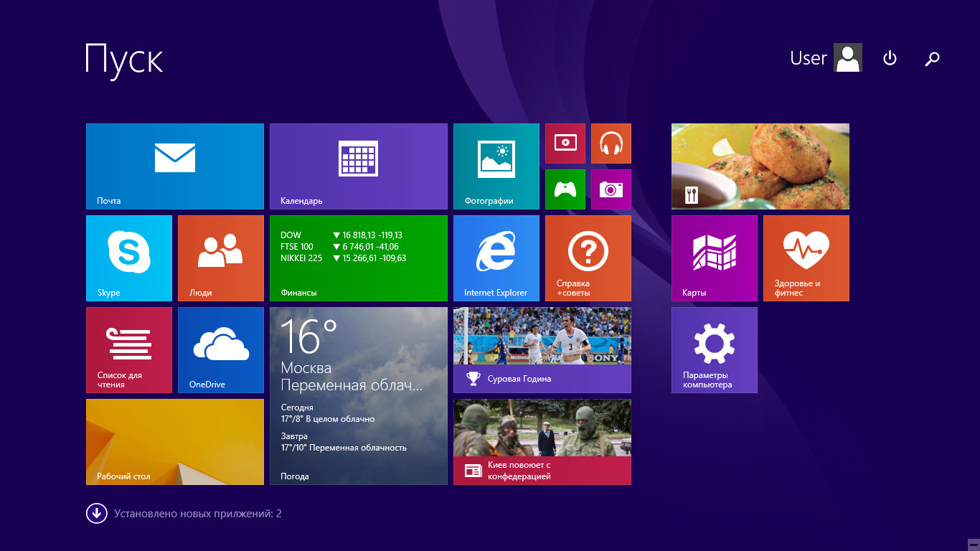This screenshot has height=551, width=980.
Task: Click the power options button
Action: (890, 58)
